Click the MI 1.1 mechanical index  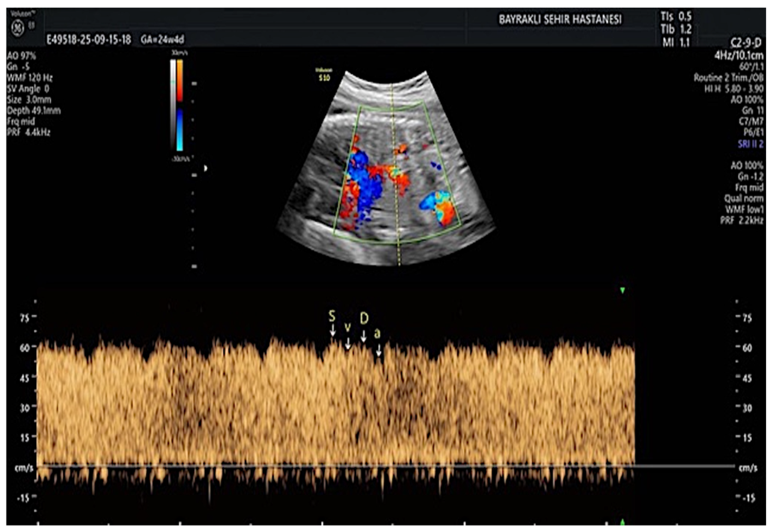pos(676,43)
